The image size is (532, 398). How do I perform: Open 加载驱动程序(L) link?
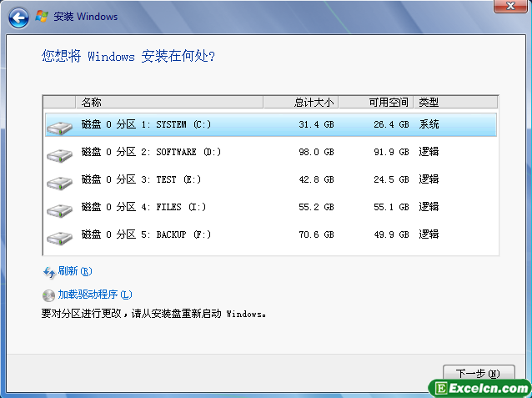(95, 295)
